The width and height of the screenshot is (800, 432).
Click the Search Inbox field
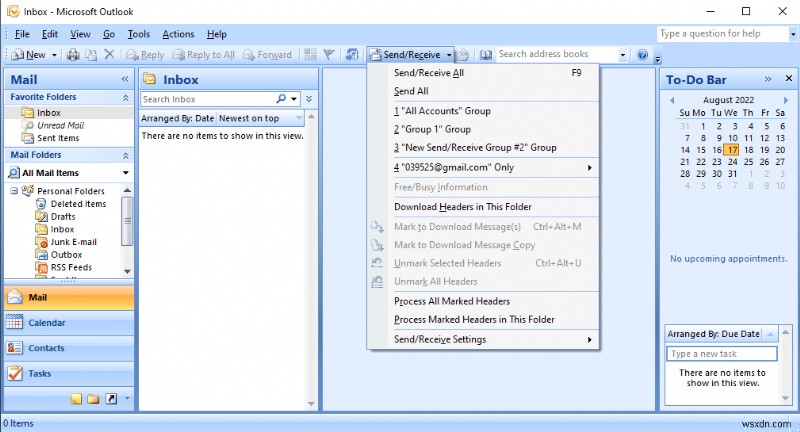coord(208,99)
